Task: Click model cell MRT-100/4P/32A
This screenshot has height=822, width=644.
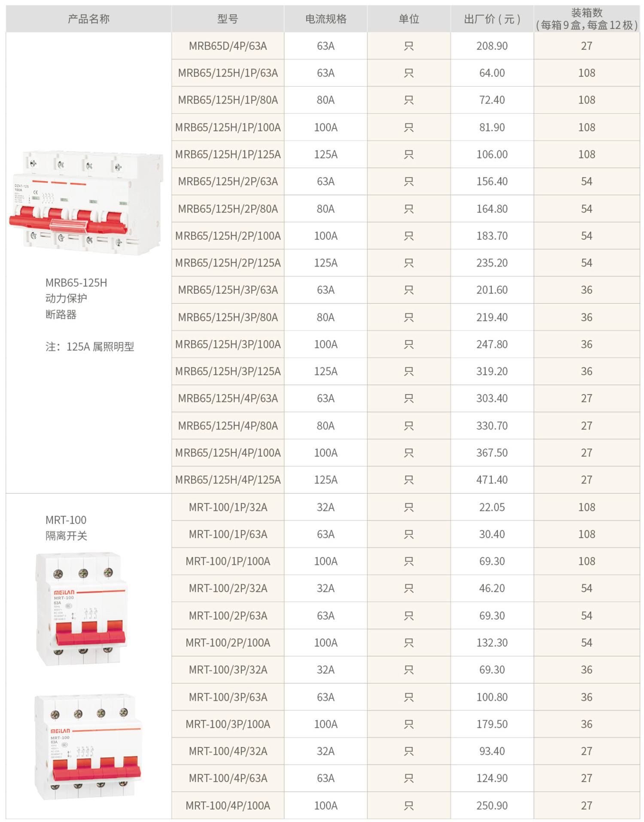Action: coord(228,751)
